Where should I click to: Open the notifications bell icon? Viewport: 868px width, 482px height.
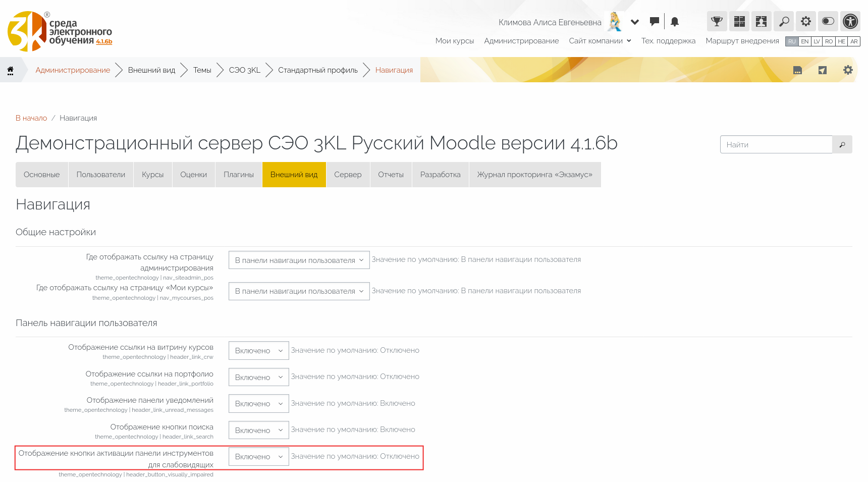coord(675,22)
